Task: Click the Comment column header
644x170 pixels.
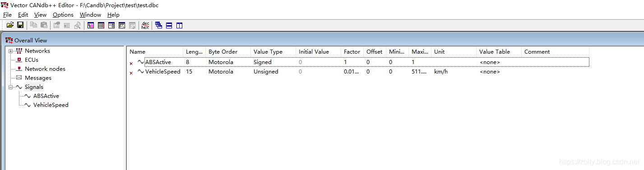Action: (556, 52)
